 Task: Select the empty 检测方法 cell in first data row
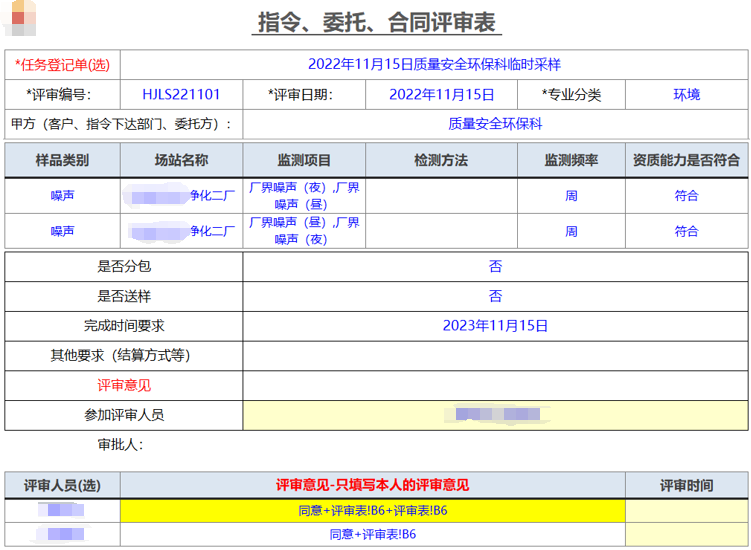coord(440,196)
